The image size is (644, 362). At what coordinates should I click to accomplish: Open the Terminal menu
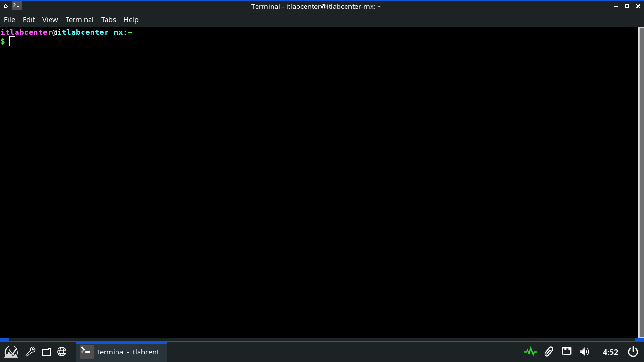(x=79, y=20)
